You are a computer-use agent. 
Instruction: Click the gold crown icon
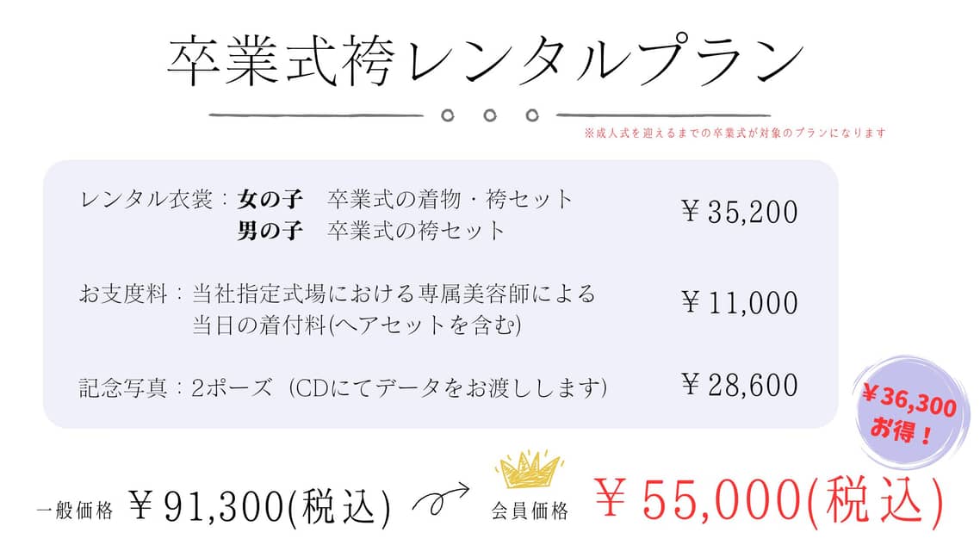click(x=530, y=470)
